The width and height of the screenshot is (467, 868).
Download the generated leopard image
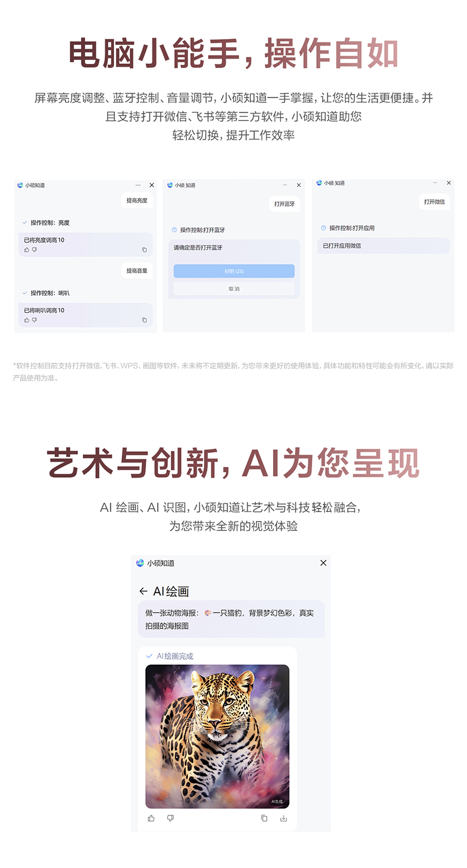(x=283, y=818)
